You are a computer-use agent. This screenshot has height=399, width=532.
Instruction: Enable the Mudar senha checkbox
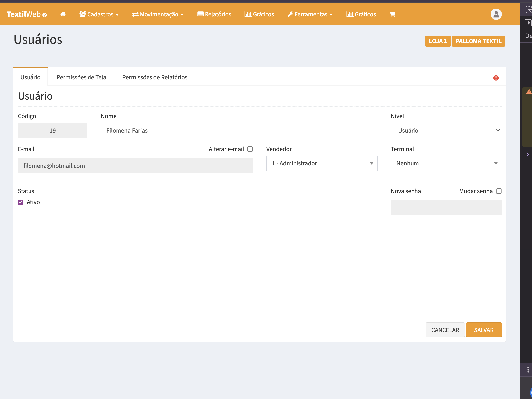(499, 191)
